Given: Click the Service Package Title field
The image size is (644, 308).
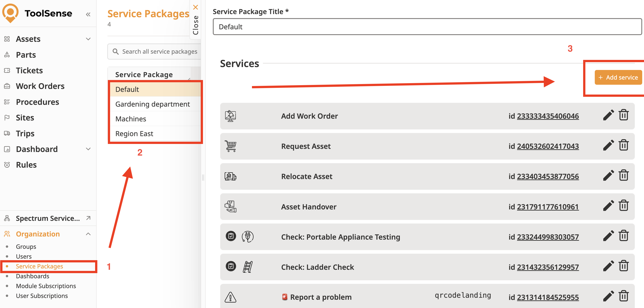Looking at the screenshot, I should 427,27.
